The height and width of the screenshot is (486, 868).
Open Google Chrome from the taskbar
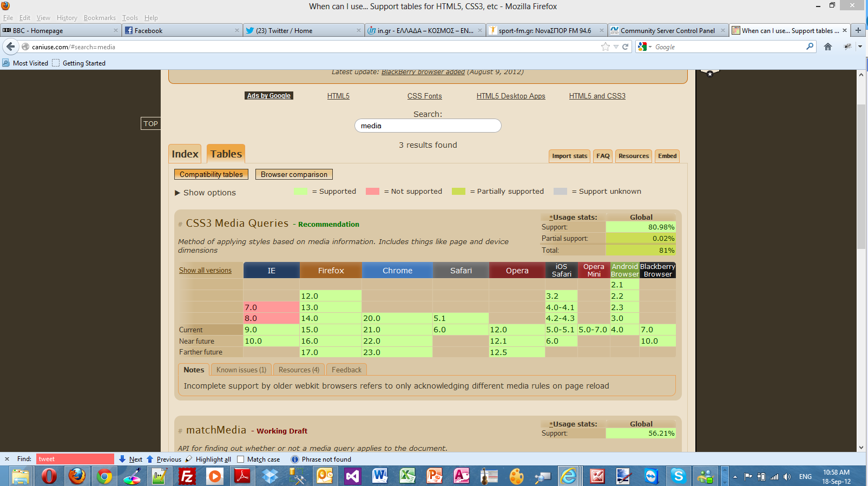tap(104, 476)
